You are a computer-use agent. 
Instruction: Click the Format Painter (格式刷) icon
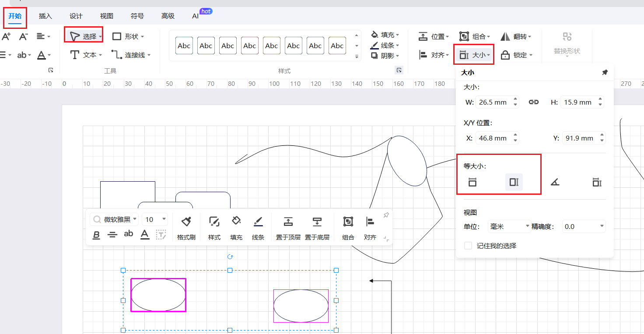tap(186, 222)
